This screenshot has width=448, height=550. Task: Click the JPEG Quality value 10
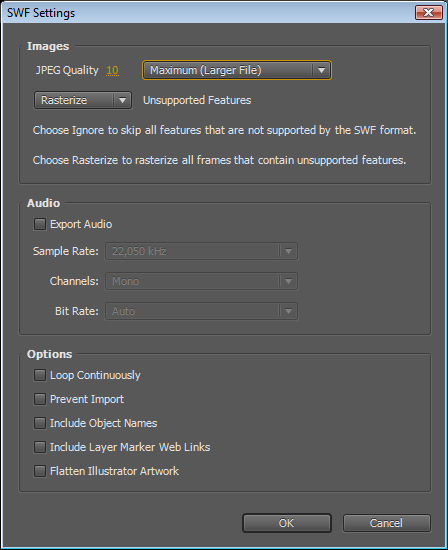(112, 70)
